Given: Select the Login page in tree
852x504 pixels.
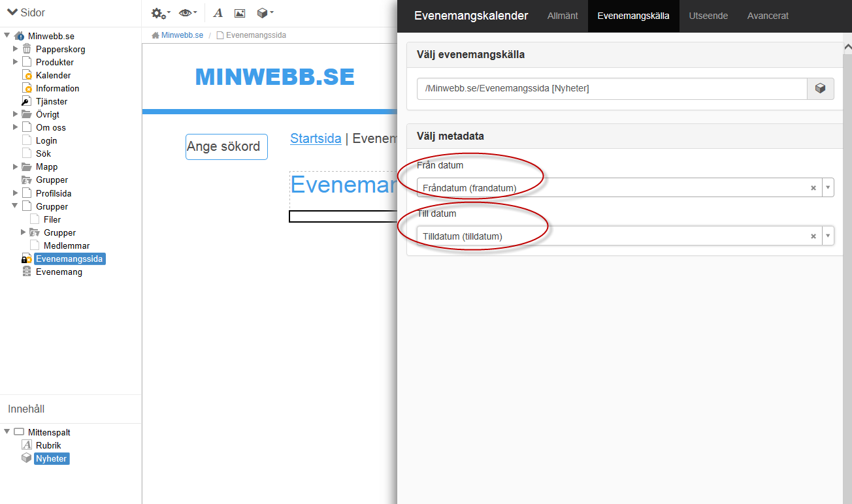Looking at the screenshot, I should click(x=46, y=140).
